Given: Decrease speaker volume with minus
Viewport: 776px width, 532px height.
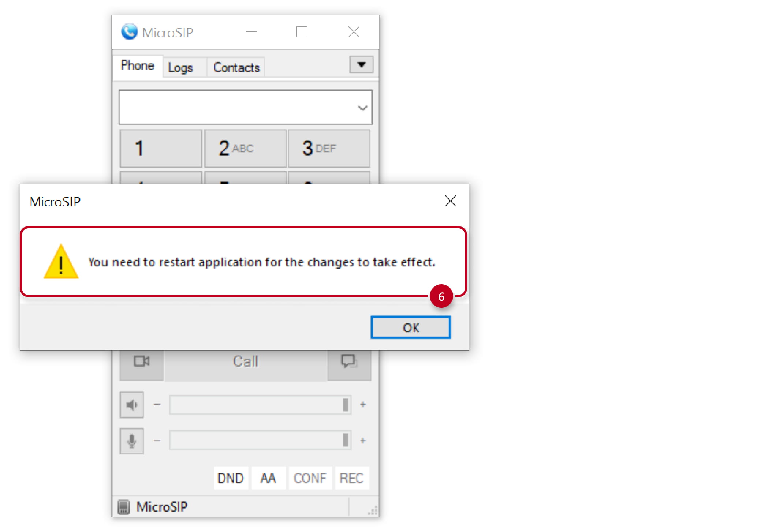Looking at the screenshot, I should [157, 404].
